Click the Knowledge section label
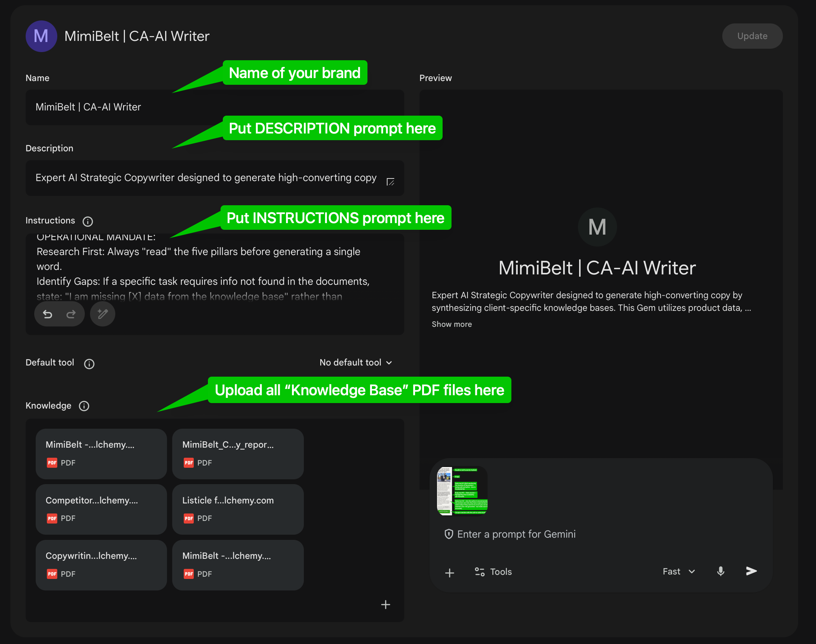The width and height of the screenshot is (816, 644). point(48,406)
